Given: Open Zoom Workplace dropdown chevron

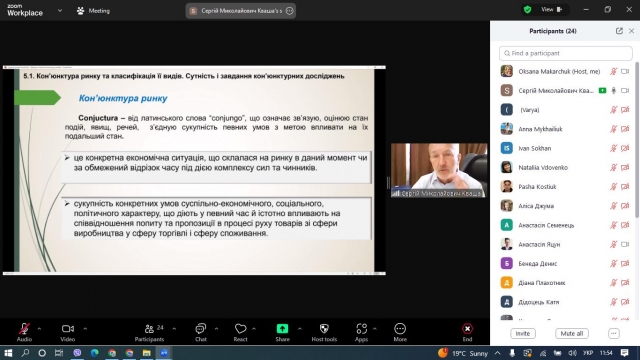Looking at the screenshot, I should 60,11.
